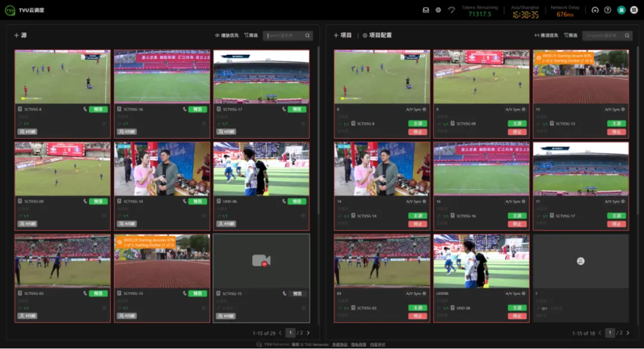The height and width of the screenshot is (349, 644).
Task: Open the green user avatar menu
Action: pos(621,10)
